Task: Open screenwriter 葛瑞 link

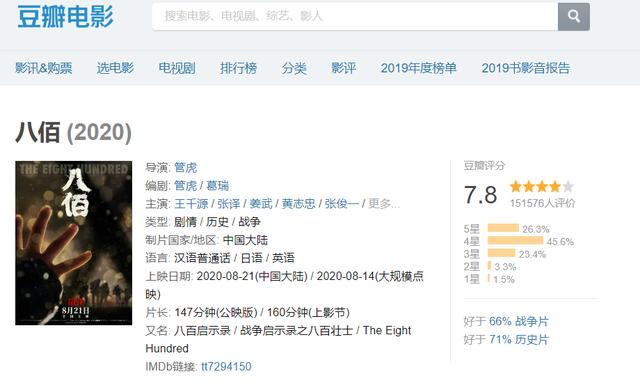Action: click(218, 186)
